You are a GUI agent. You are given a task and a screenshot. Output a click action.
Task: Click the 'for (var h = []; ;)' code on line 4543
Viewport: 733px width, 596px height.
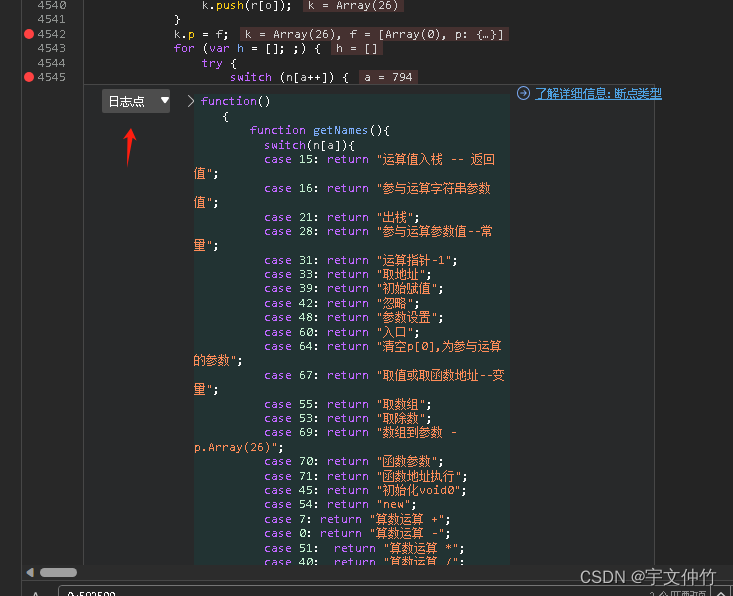(247, 49)
